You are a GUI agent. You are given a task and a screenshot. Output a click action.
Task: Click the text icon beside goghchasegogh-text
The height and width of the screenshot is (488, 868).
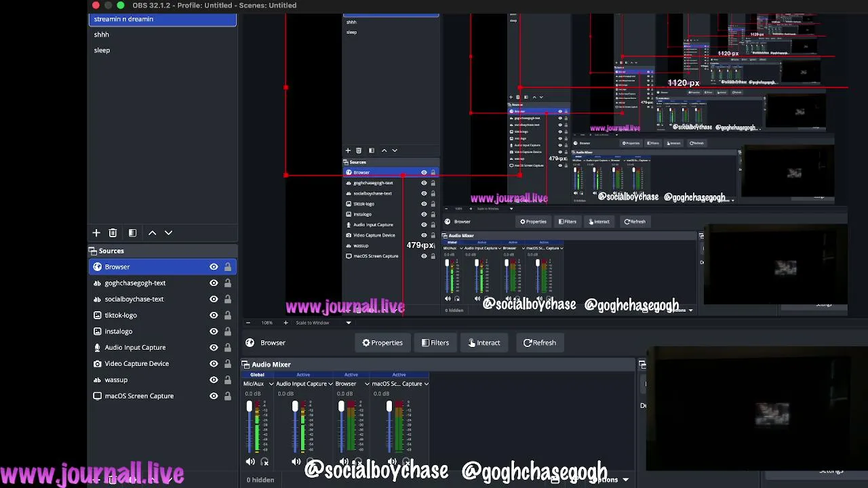97,283
